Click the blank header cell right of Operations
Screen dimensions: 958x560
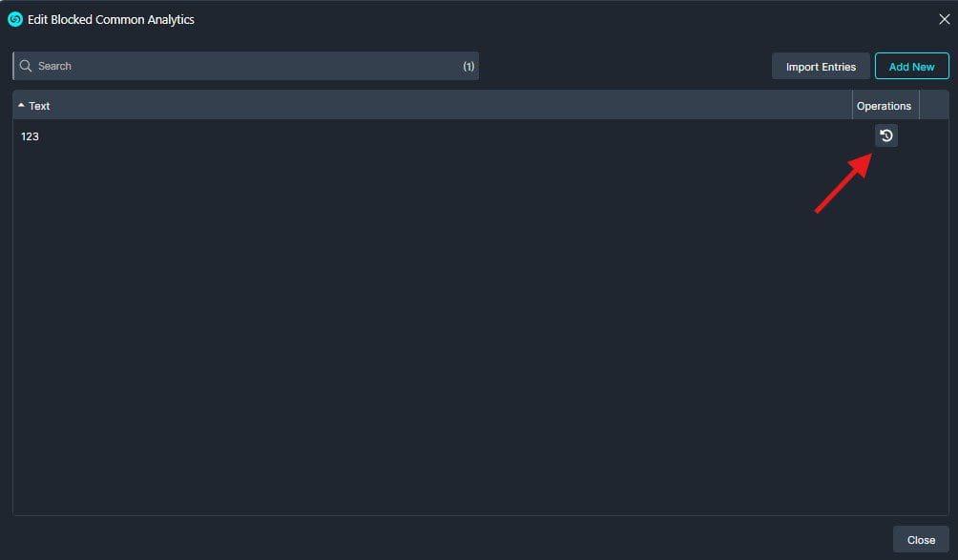click(x=934, y=106)
